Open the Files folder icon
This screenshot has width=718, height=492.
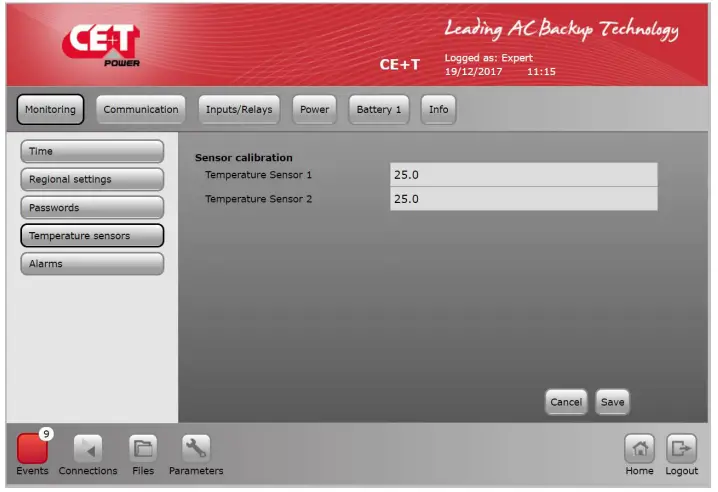[143, 448]
